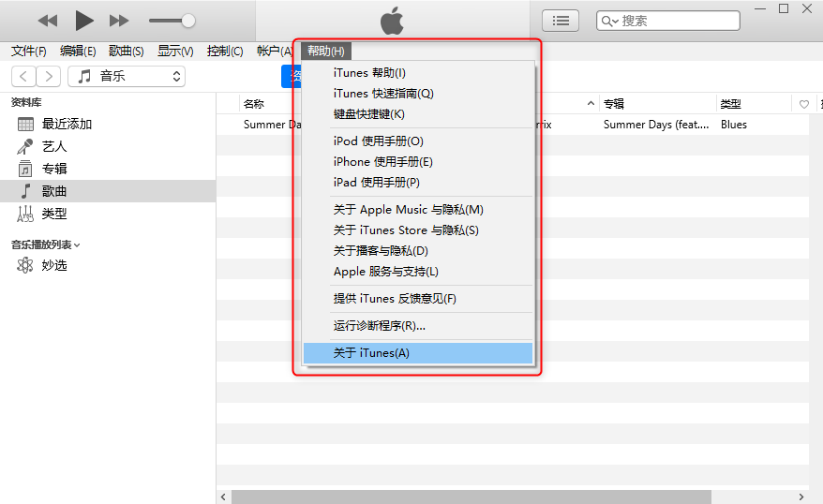Sort by the 名称 column header
Screen dimensions: 823x504
253,104
